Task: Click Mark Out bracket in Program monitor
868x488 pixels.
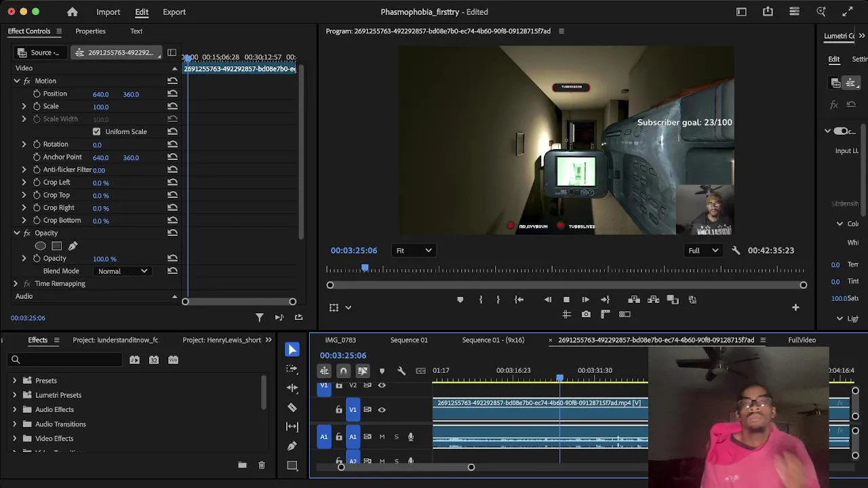Action: (x=498, y=300)
